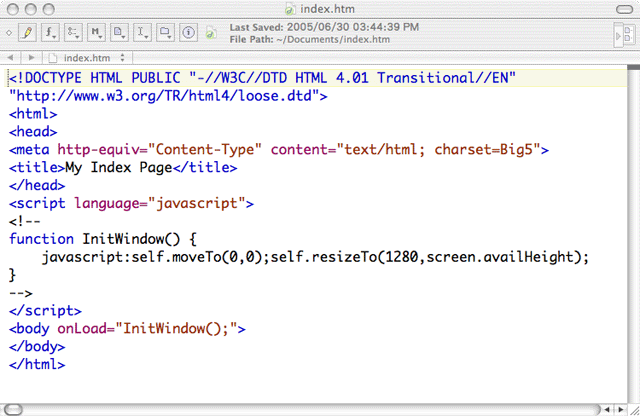Image resolution: width=640 pixels, height=416 pixels.
Task: Click the closing </body> tag
Action: [37, 347]
